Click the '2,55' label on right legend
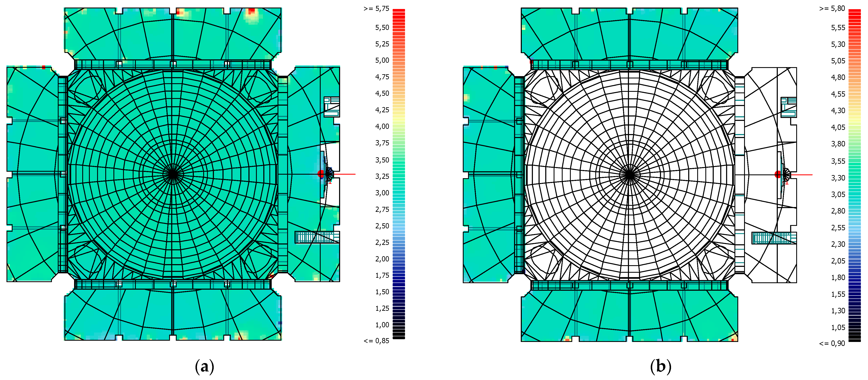Viewport: 868px width, 380px height. click(838, 228)
